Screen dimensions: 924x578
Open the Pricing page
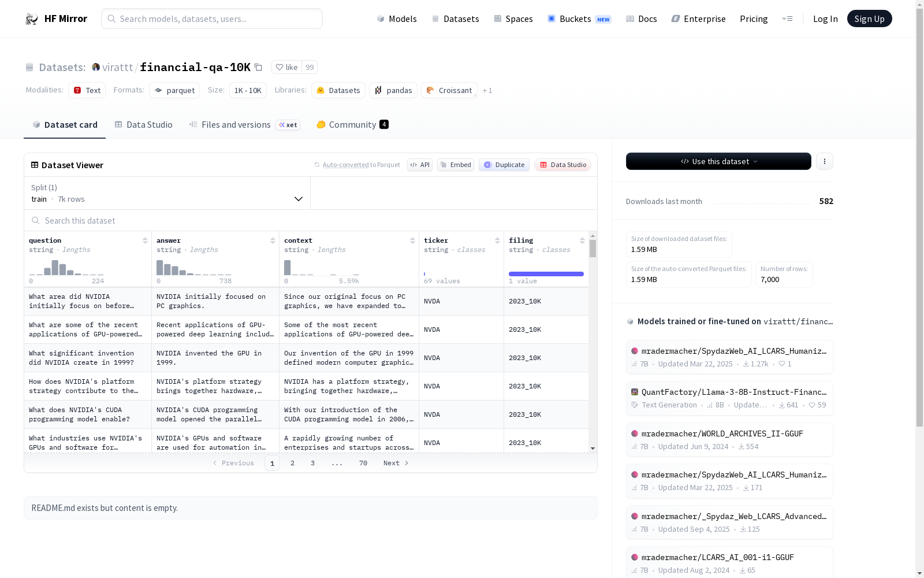coord(754,19)
